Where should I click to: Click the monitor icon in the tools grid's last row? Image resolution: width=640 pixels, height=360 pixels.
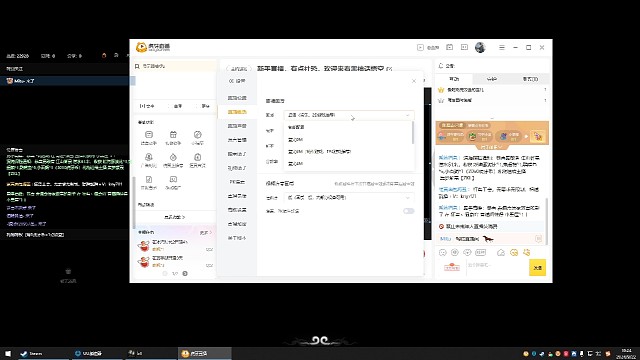point(173,180)
